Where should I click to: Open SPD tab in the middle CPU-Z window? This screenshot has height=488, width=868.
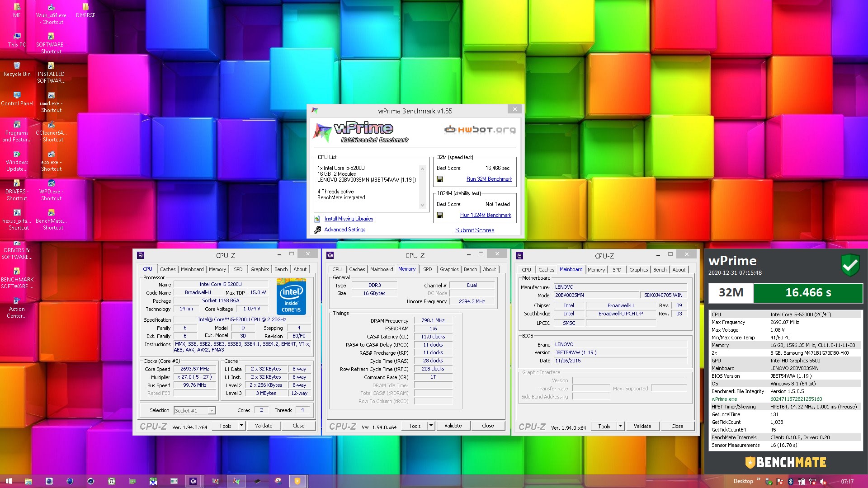[x=427, y=269]
